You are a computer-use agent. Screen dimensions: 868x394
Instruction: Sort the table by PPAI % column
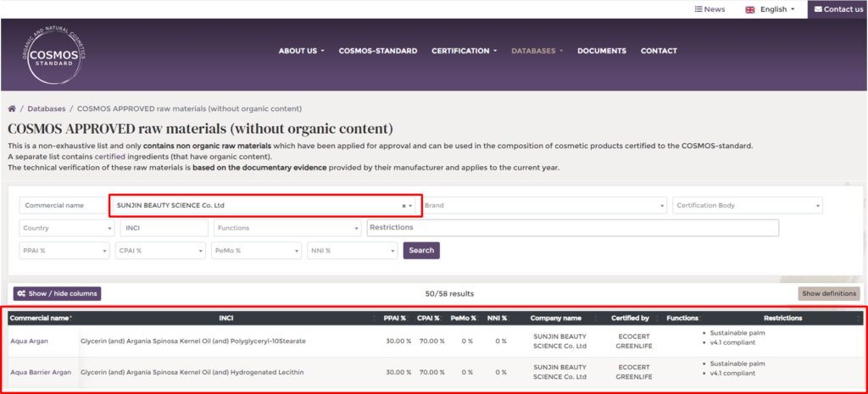tap(394, 318)
